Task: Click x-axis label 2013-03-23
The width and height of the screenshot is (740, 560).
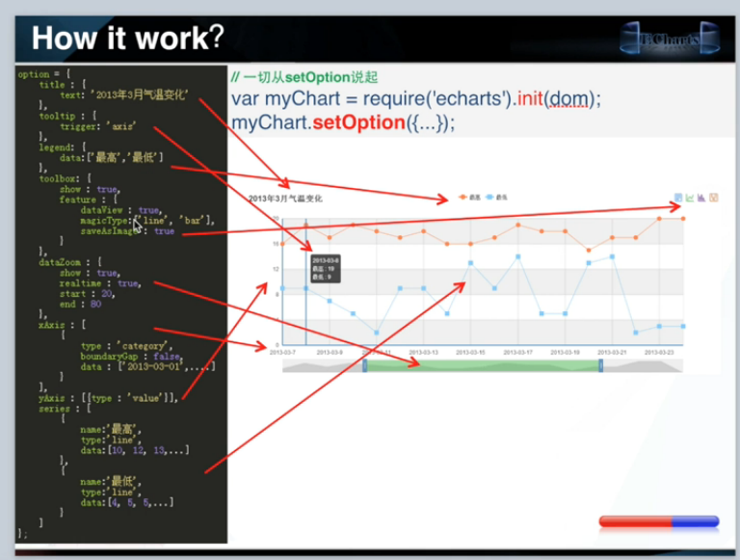Action: (x=659, y=352)
